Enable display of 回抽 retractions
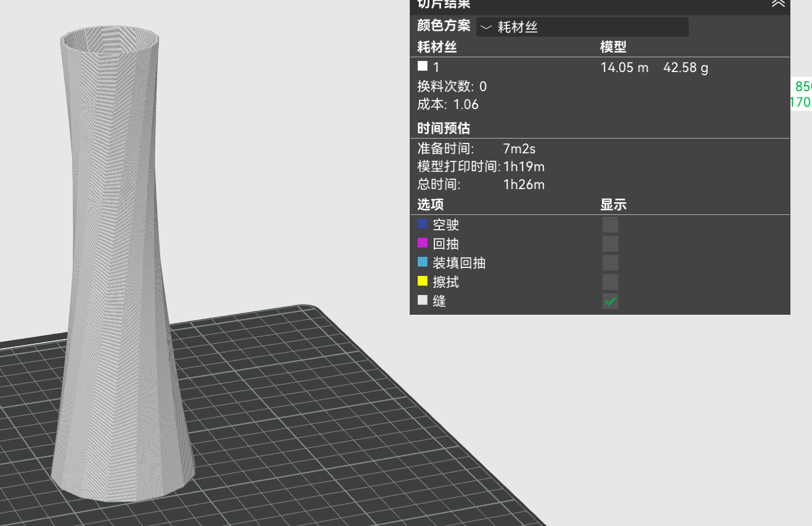 coord(610,244)
